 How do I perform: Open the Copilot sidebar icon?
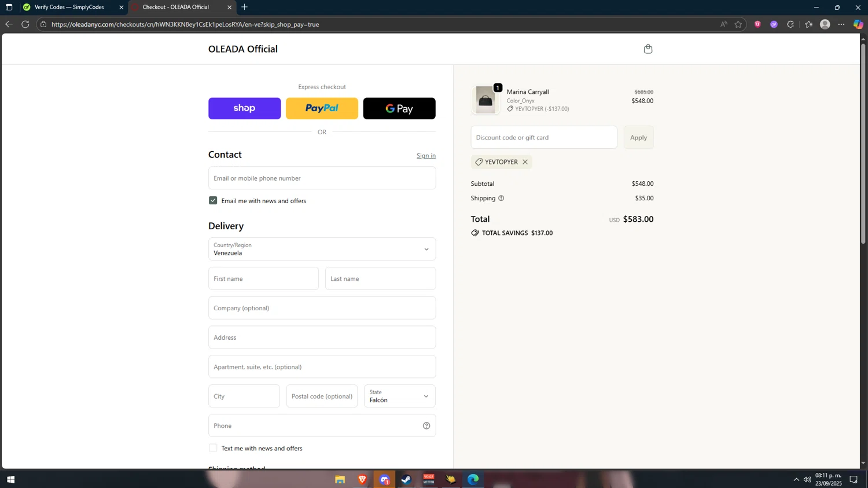(858, 24)
